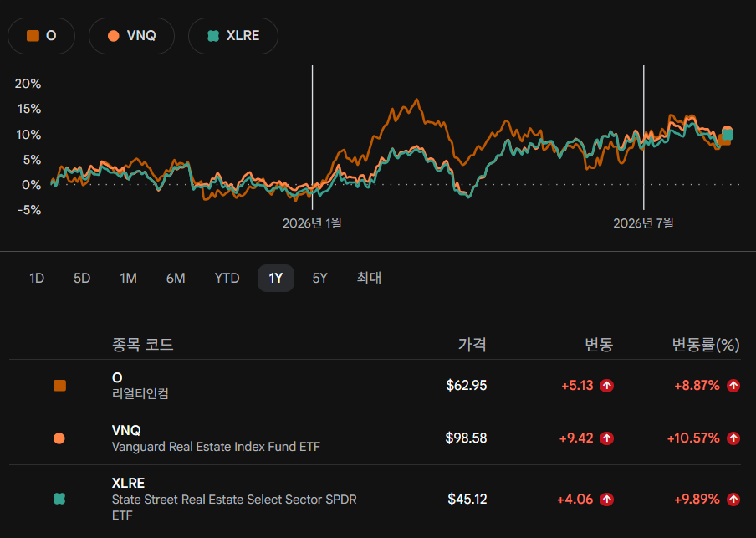756x538 pixels.
Task: Click the brown square in O legend chip
Action: tap(33, 36)
